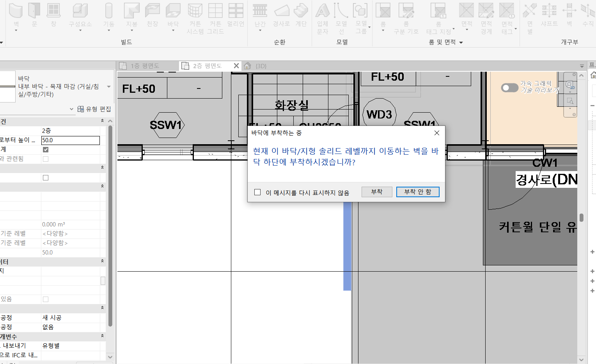
Task: Expand the 룸 및 면적 panel dropdown
Action: [x=461, y=42]
